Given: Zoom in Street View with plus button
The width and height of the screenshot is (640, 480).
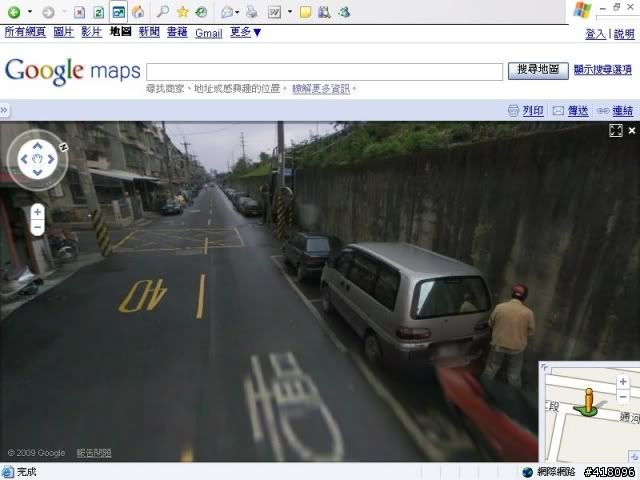Looking at the screenshot, I should point(37,212).
